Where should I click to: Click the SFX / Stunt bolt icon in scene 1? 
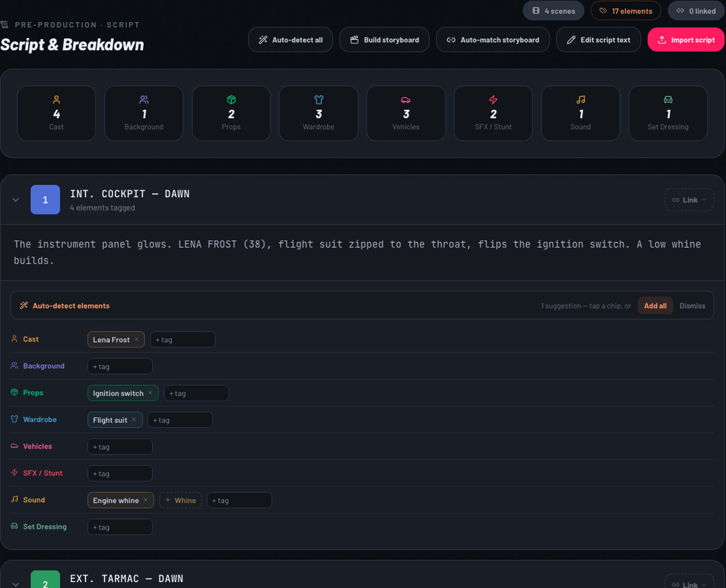15,472
